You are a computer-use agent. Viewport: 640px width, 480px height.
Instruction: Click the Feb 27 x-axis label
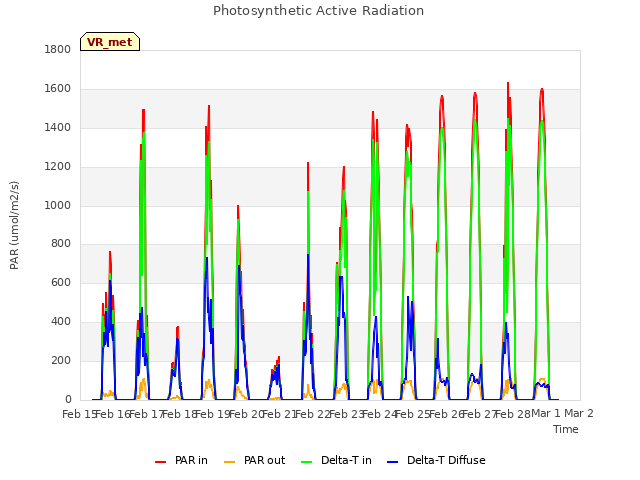(479, 414)
